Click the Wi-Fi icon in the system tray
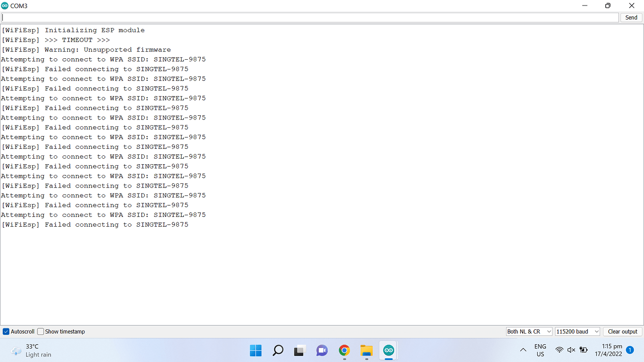644x362 pixels. (x=559, y=350)
